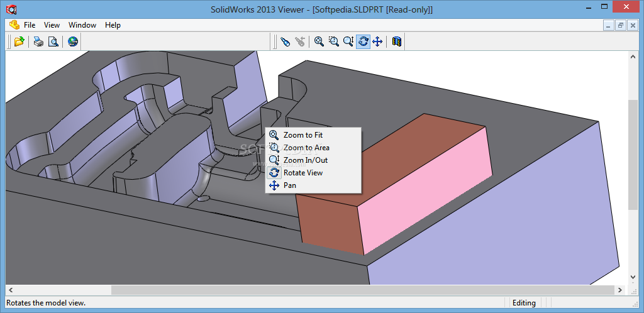Open the Window menu
Image resolution: width=644 pixels, height=313 pixels.
point(82,25)
